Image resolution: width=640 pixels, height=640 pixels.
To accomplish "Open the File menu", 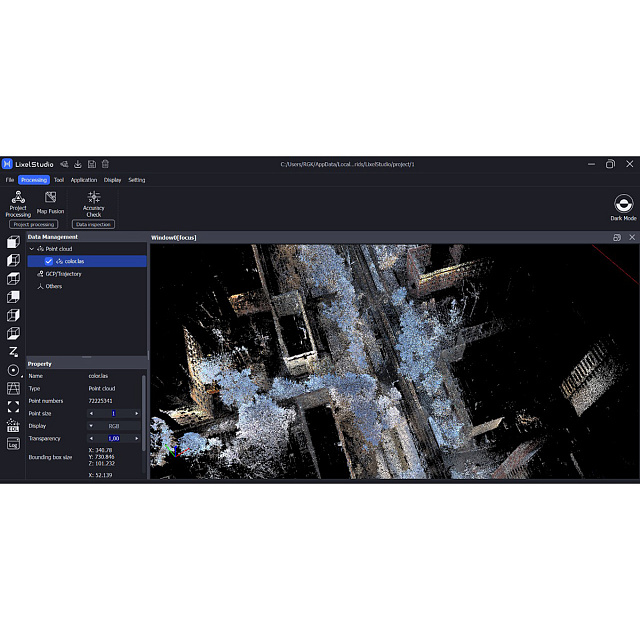I will [x=10, y=180].
